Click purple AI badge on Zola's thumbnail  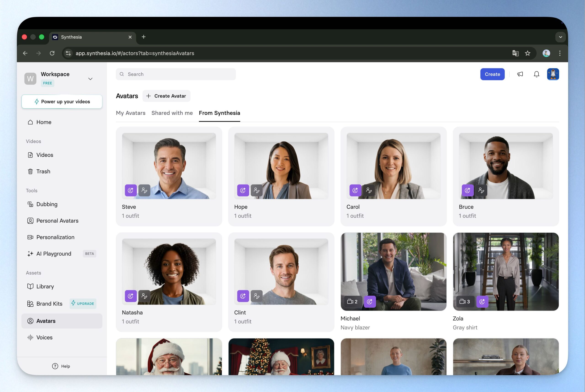click(x=482, y=302)
